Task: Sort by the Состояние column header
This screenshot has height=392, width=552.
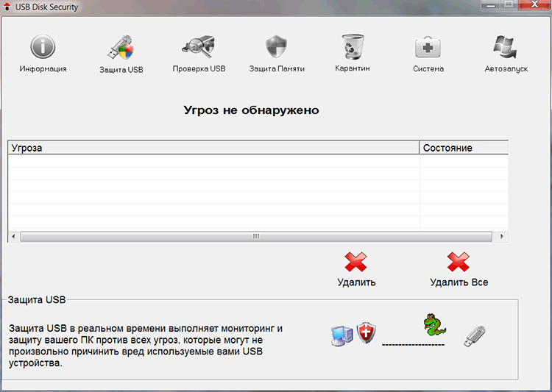Action: click(x=464, y=148)
